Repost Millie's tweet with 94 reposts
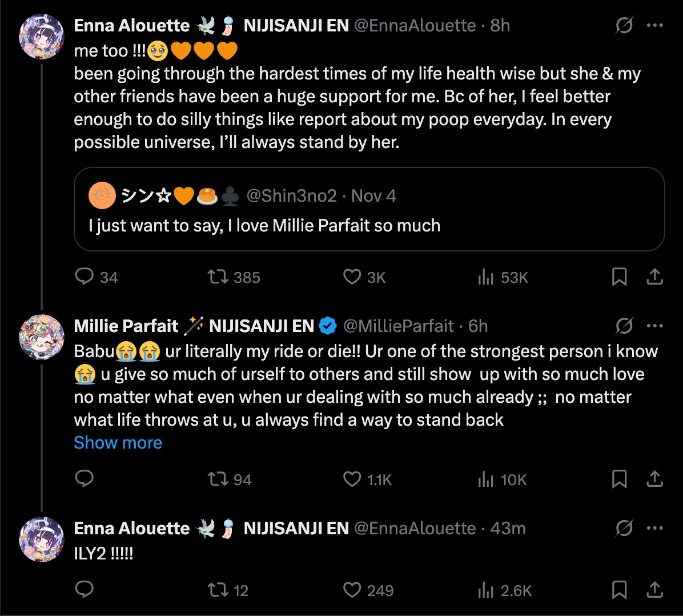 (x=218, y=479)
